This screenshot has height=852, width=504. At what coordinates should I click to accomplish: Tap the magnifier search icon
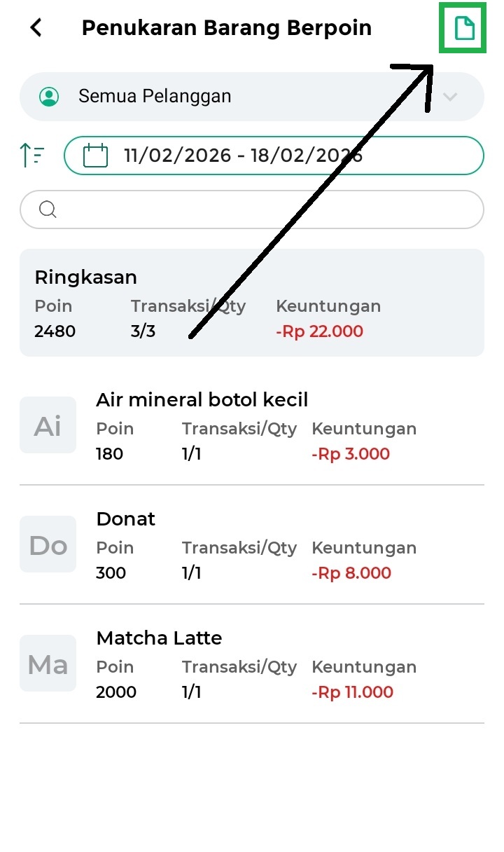(48, 209)
